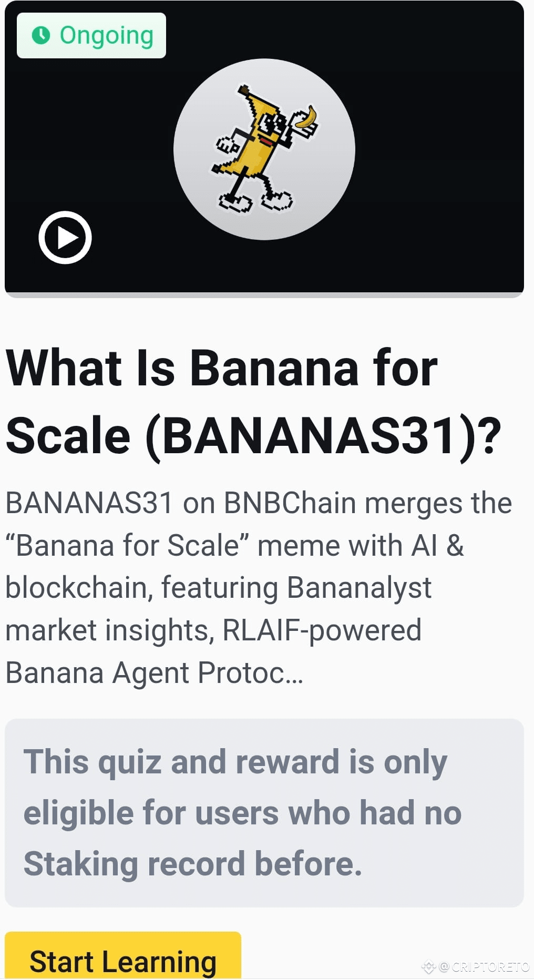
Task: Expand the truncated description ending in Protoc…
Action: (x=258, y=586)
